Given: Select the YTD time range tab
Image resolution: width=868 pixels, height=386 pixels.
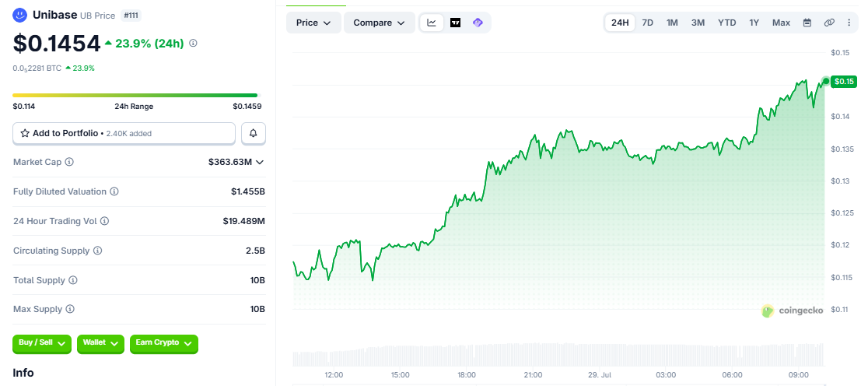Looking at the screenshot, I should pos(727,23).
